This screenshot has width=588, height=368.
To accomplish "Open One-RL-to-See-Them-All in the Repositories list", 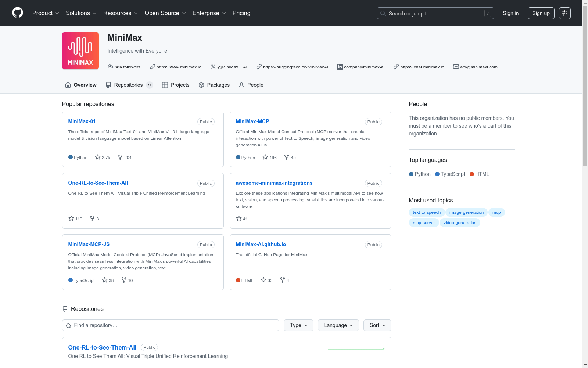I will point(102,347).
